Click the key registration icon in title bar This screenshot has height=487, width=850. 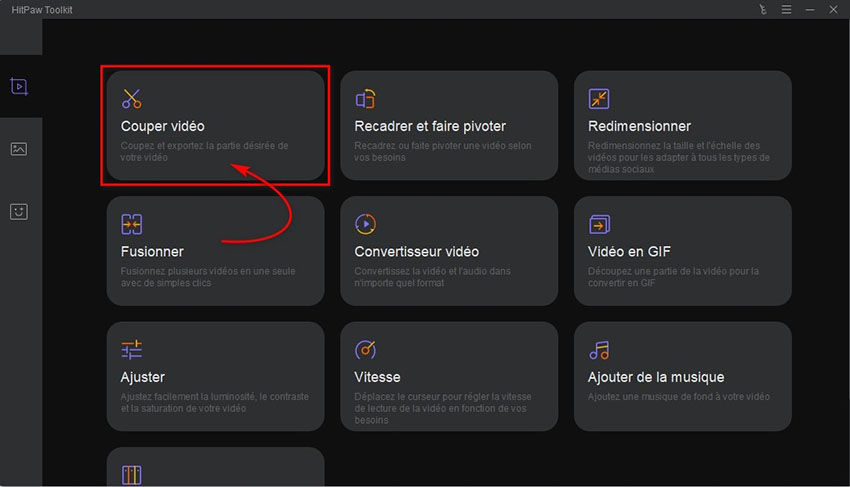pyautogui.click(x=763, y=9)
